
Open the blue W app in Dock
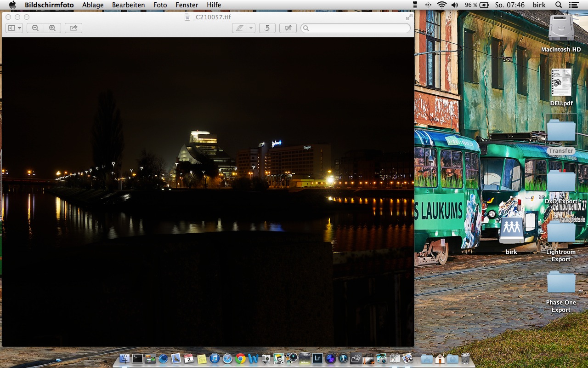coord(253,358)
